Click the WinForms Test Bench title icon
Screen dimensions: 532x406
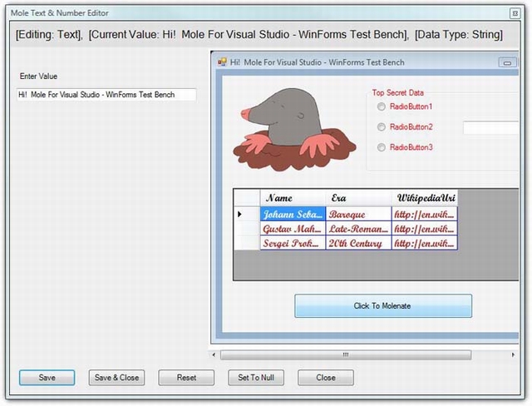coord(222,62)
